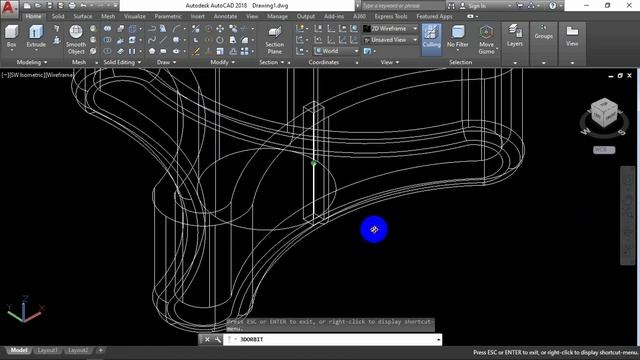Screen dimensions: 640x360
Task: Expand the Modify panel
Action: 222,62
